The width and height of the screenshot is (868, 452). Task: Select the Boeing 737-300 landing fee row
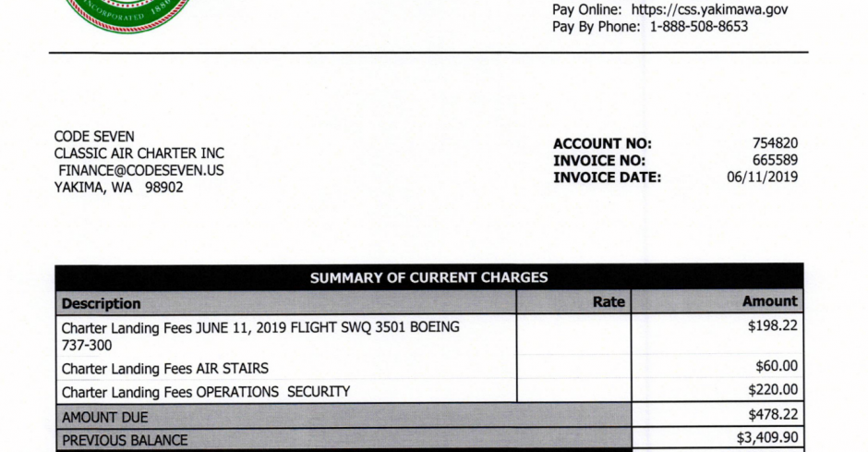pyautogui.click(x=429, y=336)
